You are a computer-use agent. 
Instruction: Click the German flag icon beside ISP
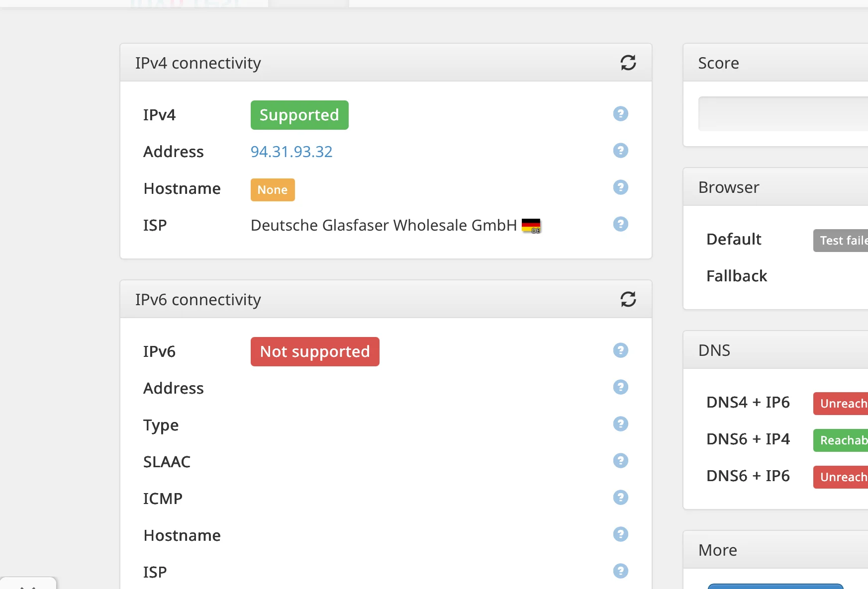[531, 226]
